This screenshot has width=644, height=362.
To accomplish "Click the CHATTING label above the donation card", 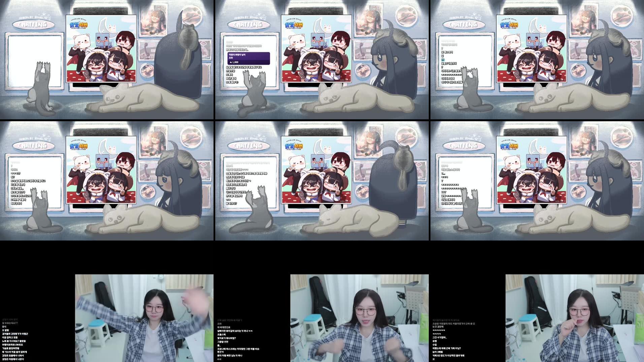I will (249, 25).
